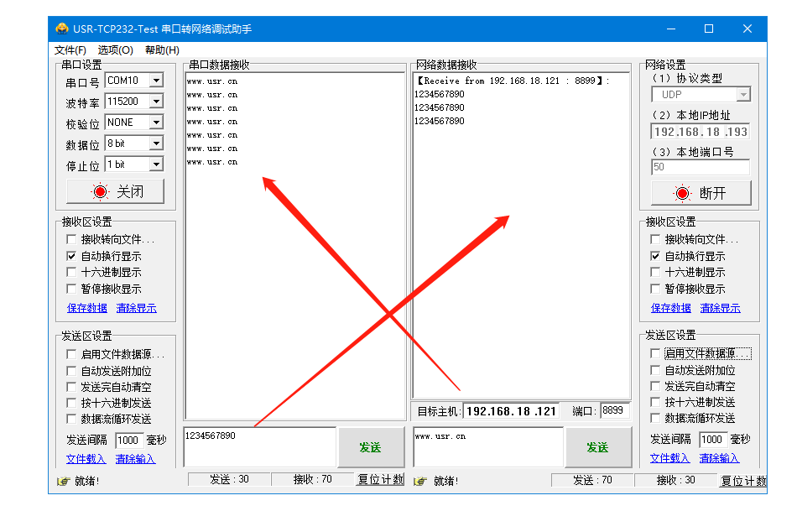The image size is (797, 532).
Task: Click network 发送间隔 1000 input field
Action: (712, 440)
